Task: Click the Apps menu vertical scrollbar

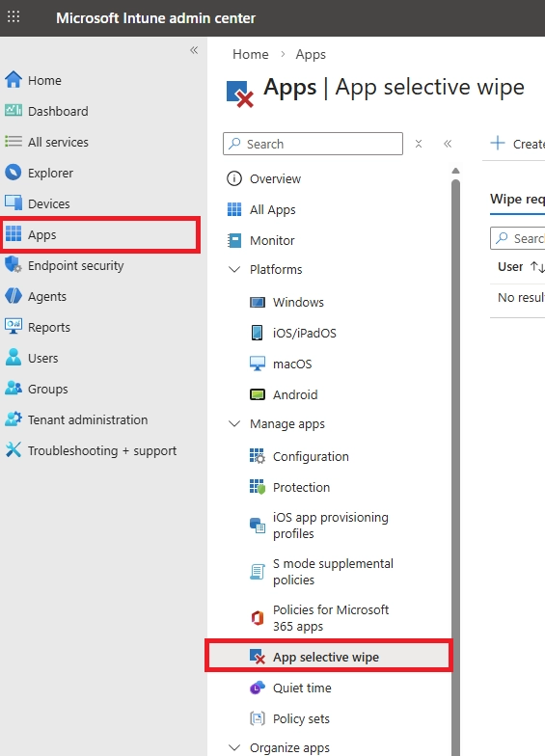Action: click(x=455, y=468)
